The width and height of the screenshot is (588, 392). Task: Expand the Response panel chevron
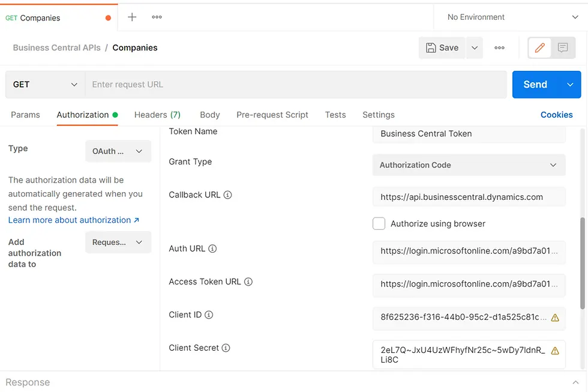[575, 382]
